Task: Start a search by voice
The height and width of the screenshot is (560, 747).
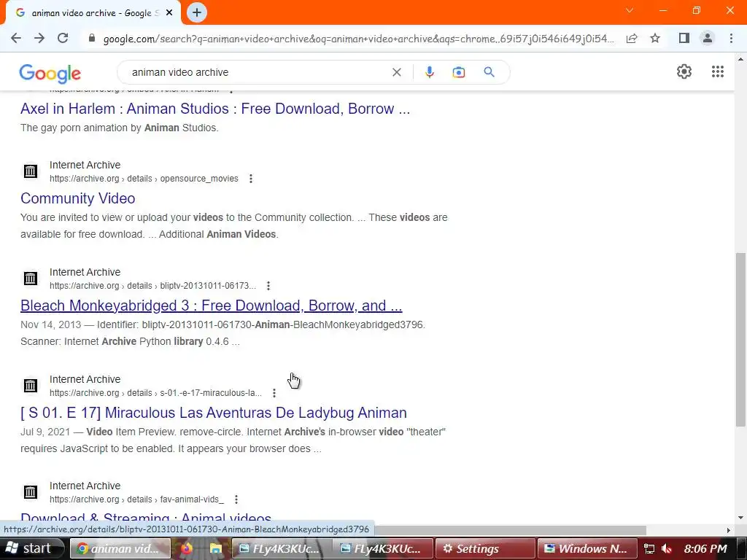Action: [429, 72]
